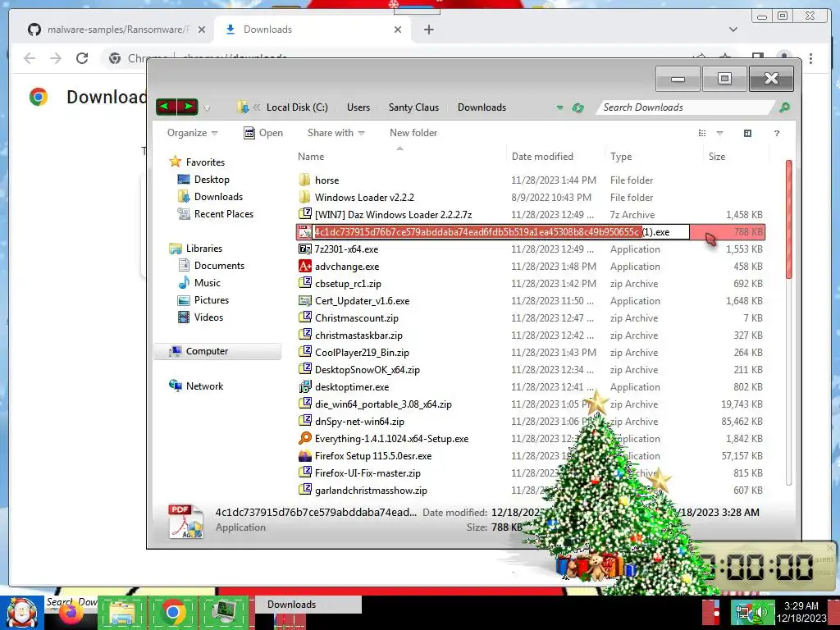Click Users in the address breadcrumb

[358, 107]
